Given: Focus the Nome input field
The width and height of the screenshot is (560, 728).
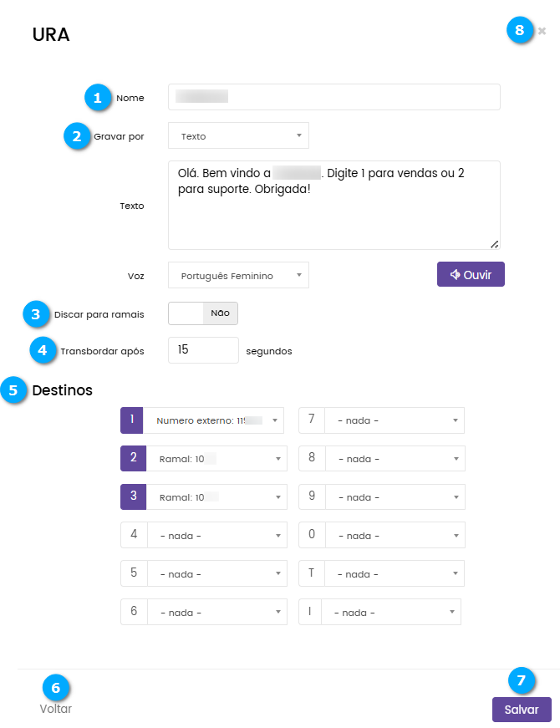Looking at the screenshot, I should (x=333, y=97).
